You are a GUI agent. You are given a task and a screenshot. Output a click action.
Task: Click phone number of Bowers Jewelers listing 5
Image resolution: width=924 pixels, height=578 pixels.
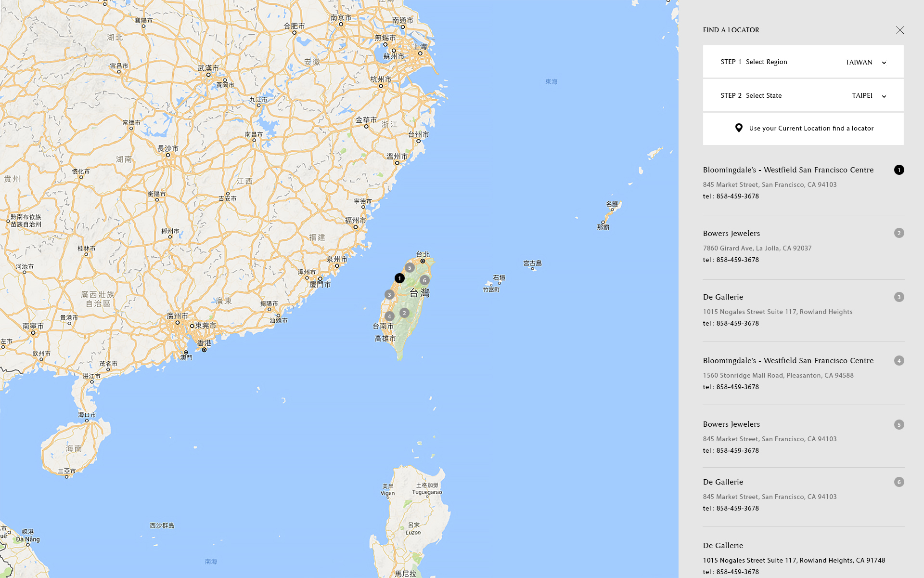click(737, 451)
